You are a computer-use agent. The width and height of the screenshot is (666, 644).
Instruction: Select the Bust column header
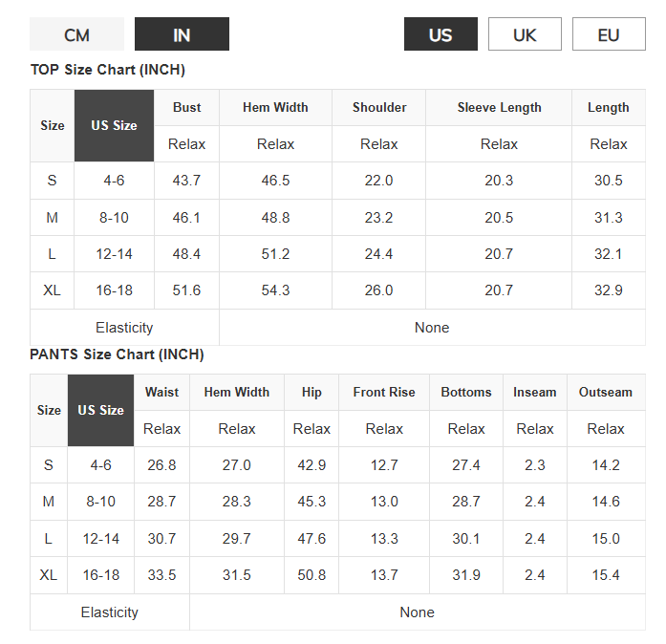pyautogui.click(x=186, y=107)
